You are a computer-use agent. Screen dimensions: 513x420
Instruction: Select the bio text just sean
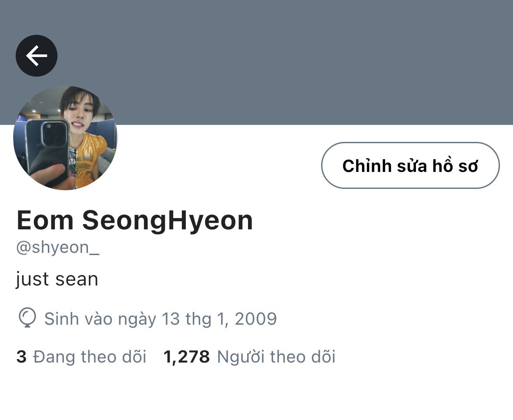pyautogui.click(x=57, y=279)
